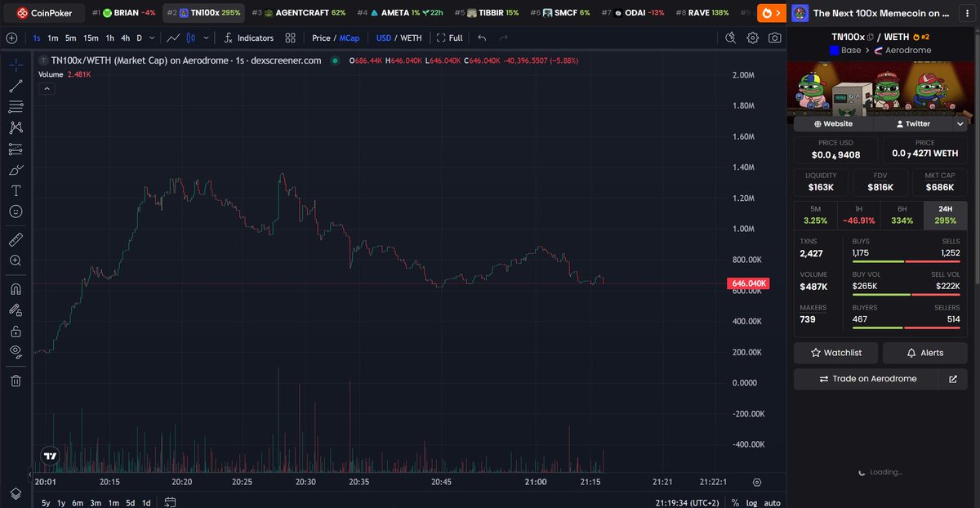Image resolution: width=980 pixels, height=508 pixels.
Task: Select the 1H stats tab
Action: click(858, 216)
